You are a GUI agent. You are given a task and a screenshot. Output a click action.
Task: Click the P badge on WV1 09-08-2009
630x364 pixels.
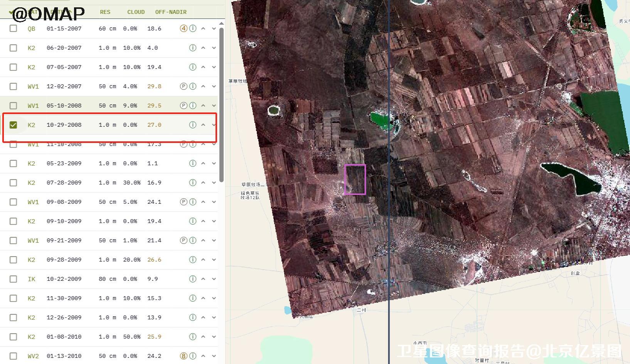[184, 202]
